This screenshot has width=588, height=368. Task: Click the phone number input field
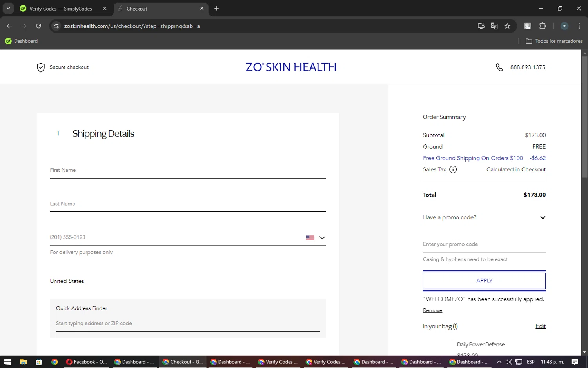pos(176,237)
